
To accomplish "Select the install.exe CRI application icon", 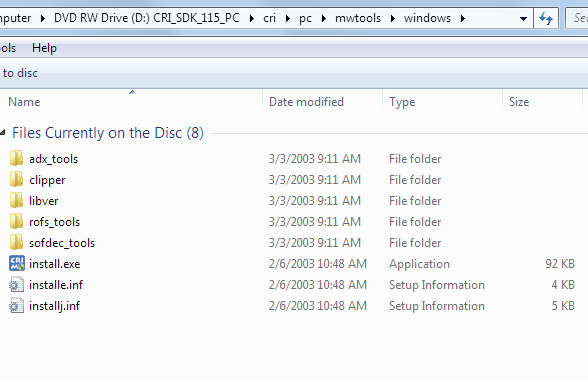I will [x=16, y=263].
